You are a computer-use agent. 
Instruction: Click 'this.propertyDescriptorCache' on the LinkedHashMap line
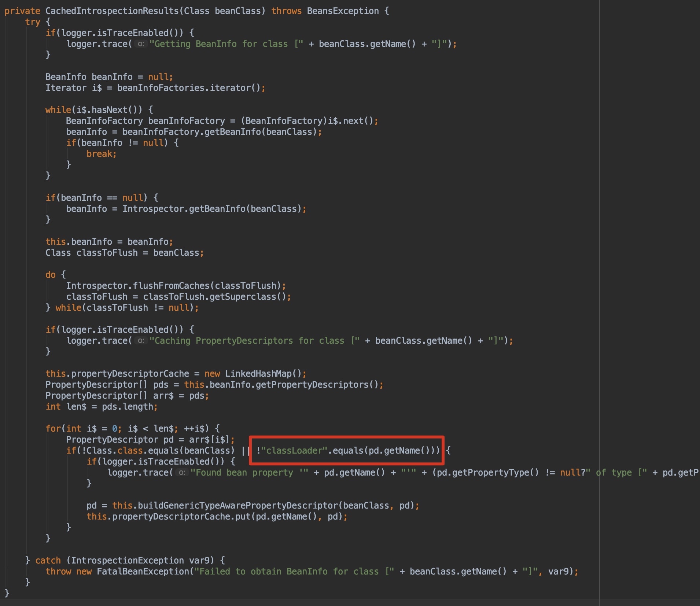coord(117,374)
